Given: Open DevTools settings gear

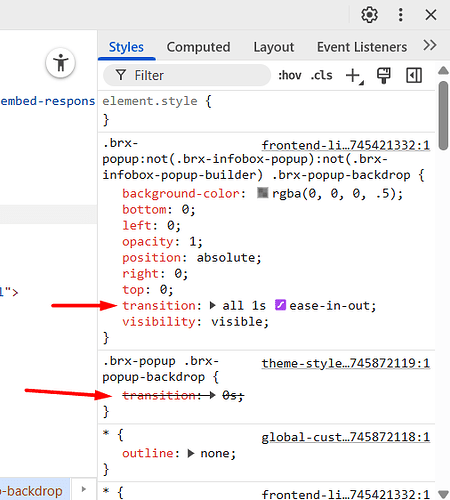Looking at the screenshot, I should [369, 15].
